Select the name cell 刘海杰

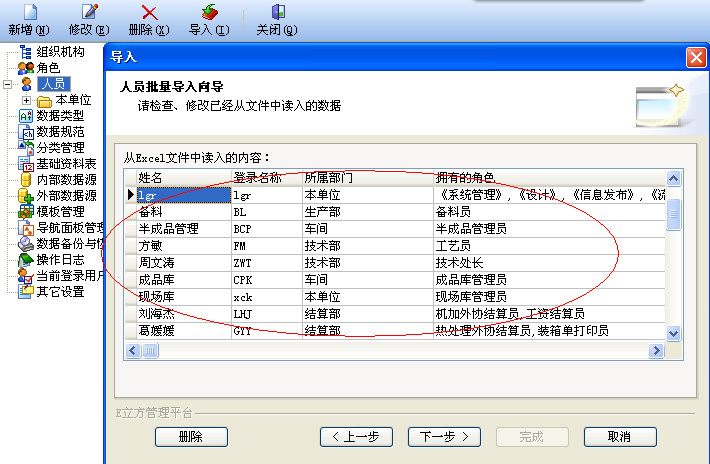[184, 314]
